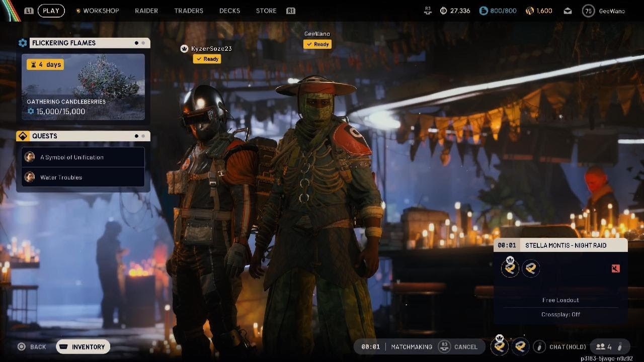This screenshot has width=644, height=362.
Task: Click the stick icon after party count
Action: pyautogui.click(x=620, y=347)
